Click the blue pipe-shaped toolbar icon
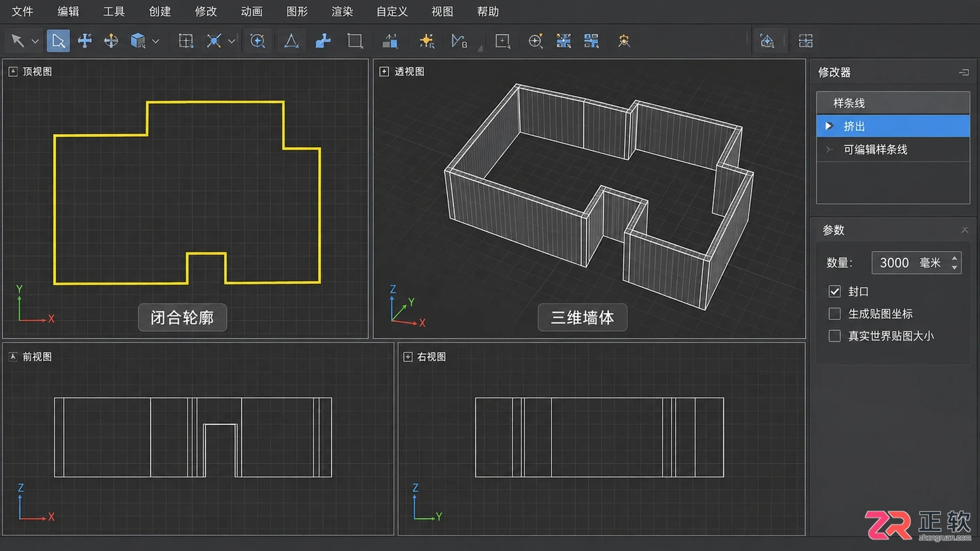 (323, 41)
